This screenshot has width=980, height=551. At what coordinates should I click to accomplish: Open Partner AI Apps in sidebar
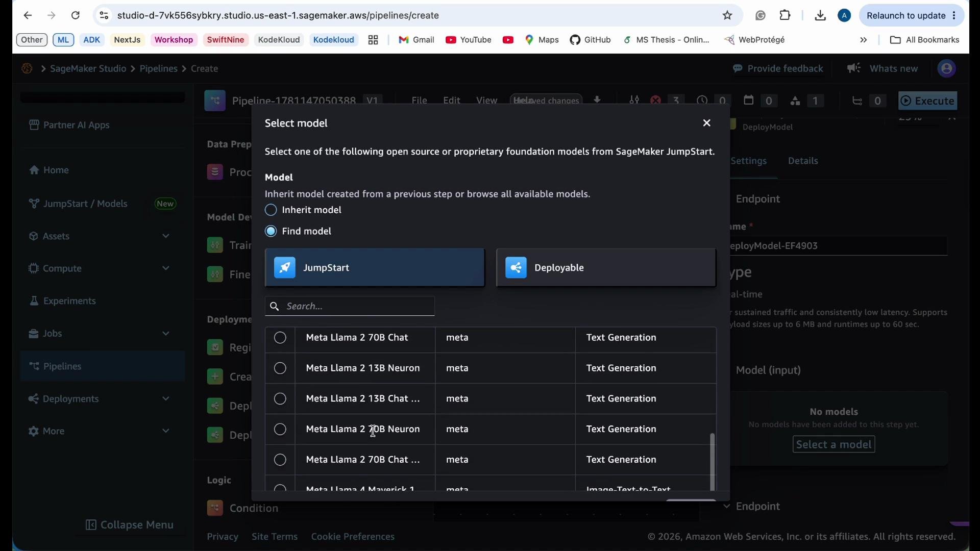pos(69,125)
